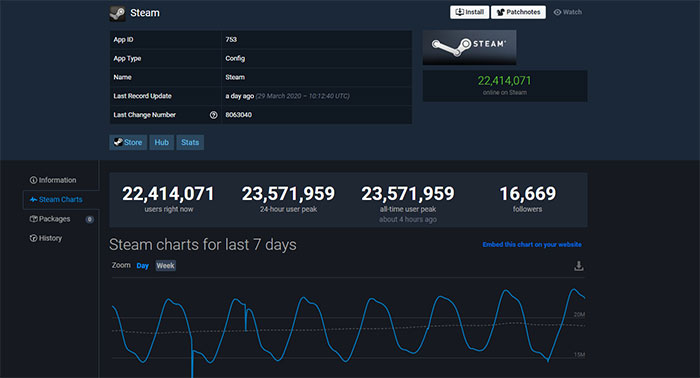The width and height of the screenshot is (700, 378).
Task: Open Patchnotes for Steam
Action: 518,12
